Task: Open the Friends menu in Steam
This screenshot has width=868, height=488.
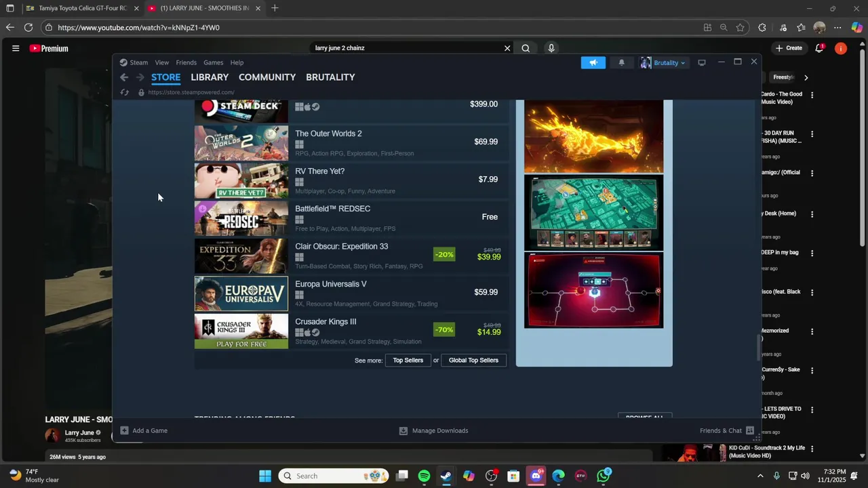Action: (x=186, y=62)
